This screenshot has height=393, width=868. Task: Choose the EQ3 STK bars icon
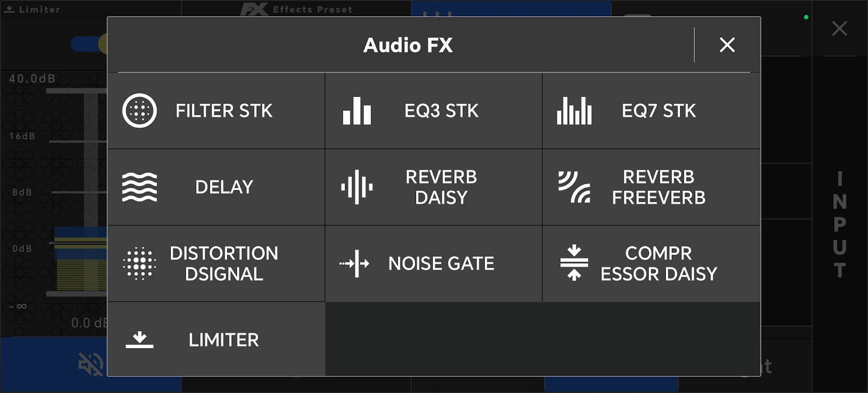(x=357, y=111)
